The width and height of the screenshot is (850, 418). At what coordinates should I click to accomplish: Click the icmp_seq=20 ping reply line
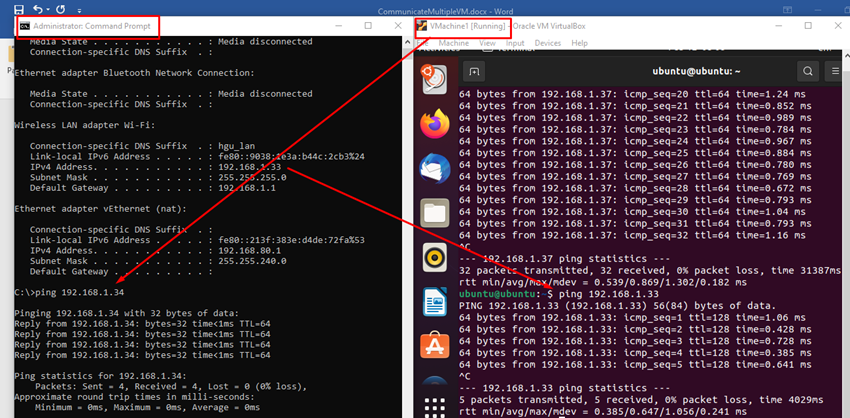pyautogui.click(x=632, y=94)
